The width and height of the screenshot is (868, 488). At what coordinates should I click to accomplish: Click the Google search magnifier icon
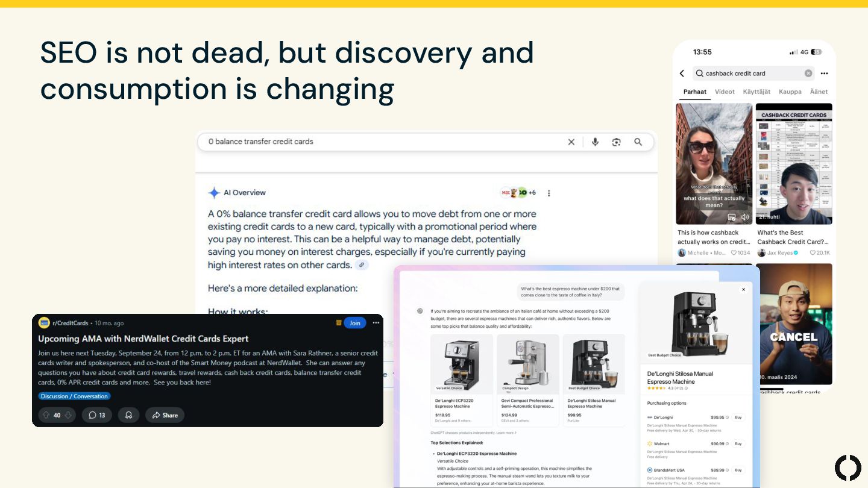pos(638,142)
